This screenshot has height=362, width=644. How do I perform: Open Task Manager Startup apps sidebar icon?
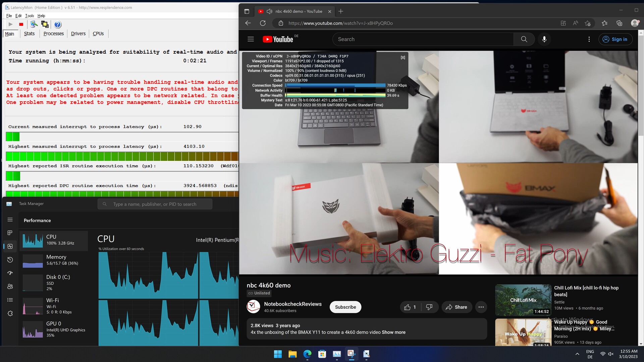[10, 273]
